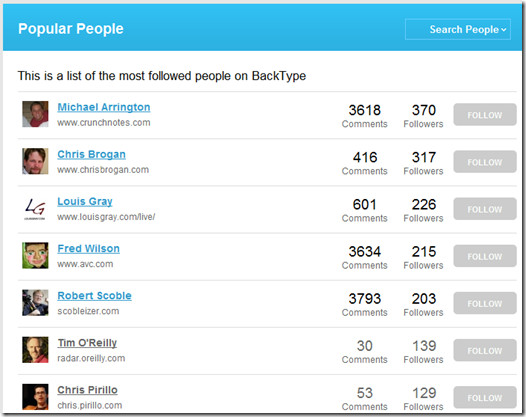
Task: Open Michael Arrington's avatar thumbnail
Action: (35, 114)
